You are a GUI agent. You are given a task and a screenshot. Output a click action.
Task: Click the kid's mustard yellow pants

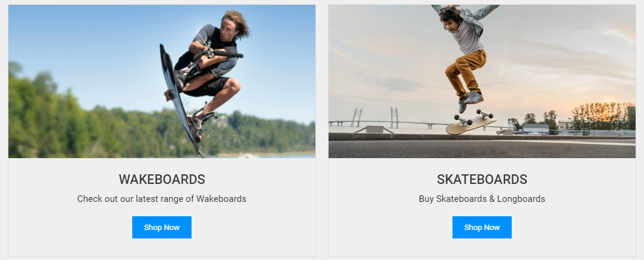tap(467, 71)
